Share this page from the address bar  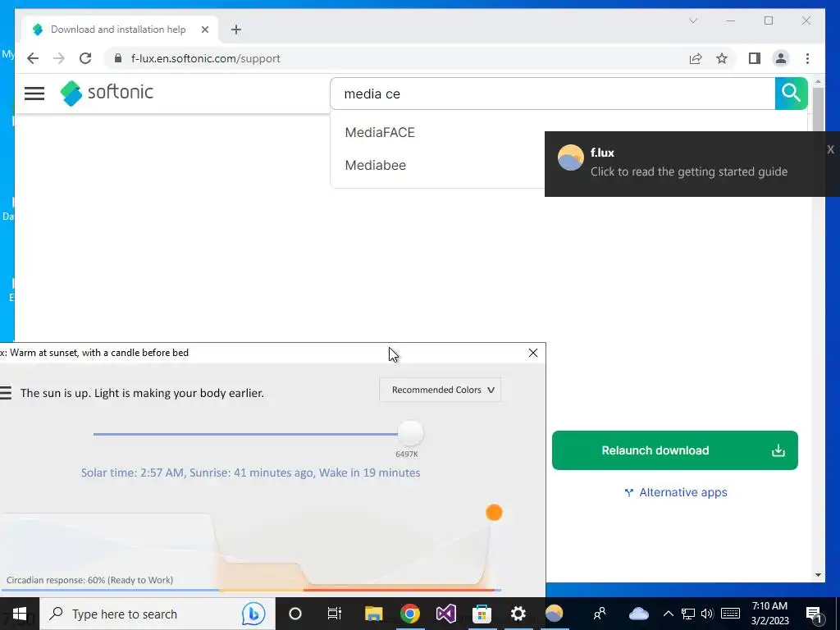coord(696,58)
